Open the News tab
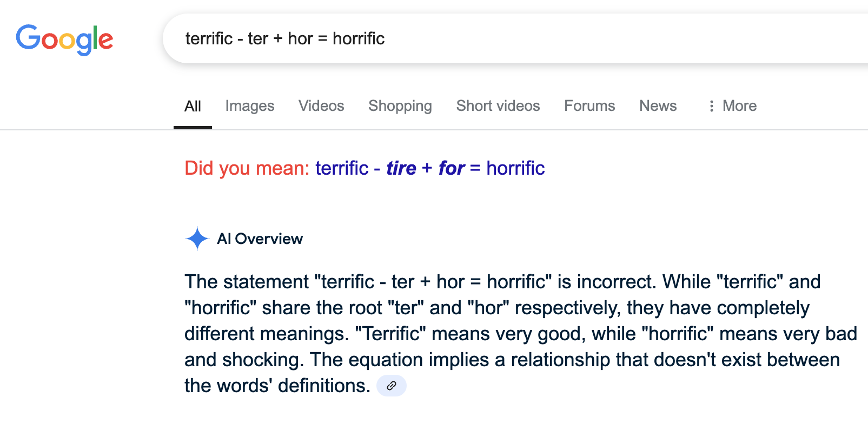Viewport: 868px width, 430px height. pyautogui.click(x=658, y=106)
